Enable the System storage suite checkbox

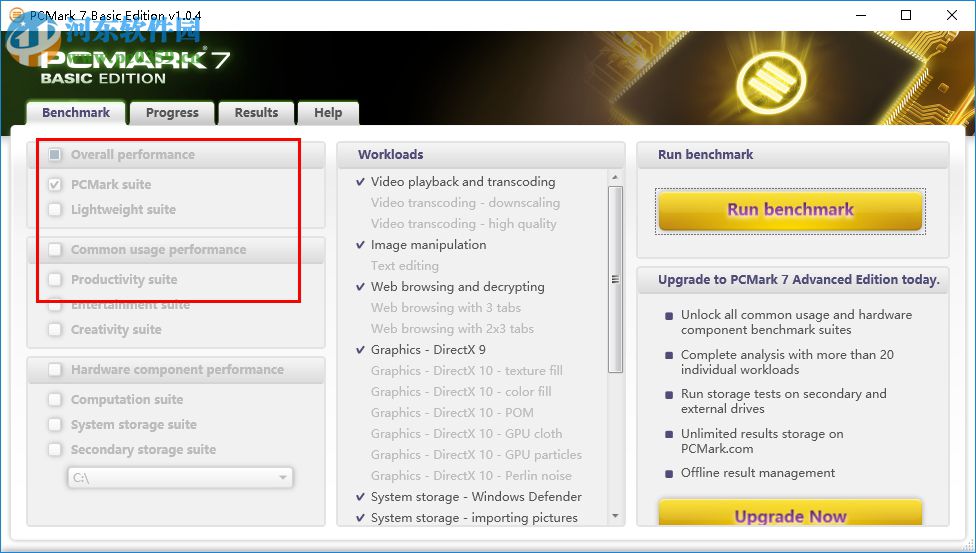click(55, 424)
